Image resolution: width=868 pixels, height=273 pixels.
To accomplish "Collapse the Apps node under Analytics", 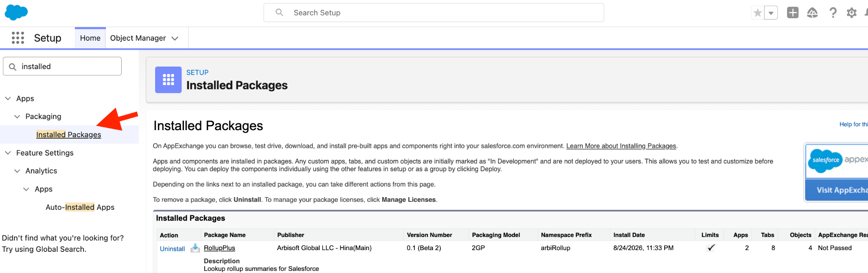I will pyautogui.click(x=26, y=189).
